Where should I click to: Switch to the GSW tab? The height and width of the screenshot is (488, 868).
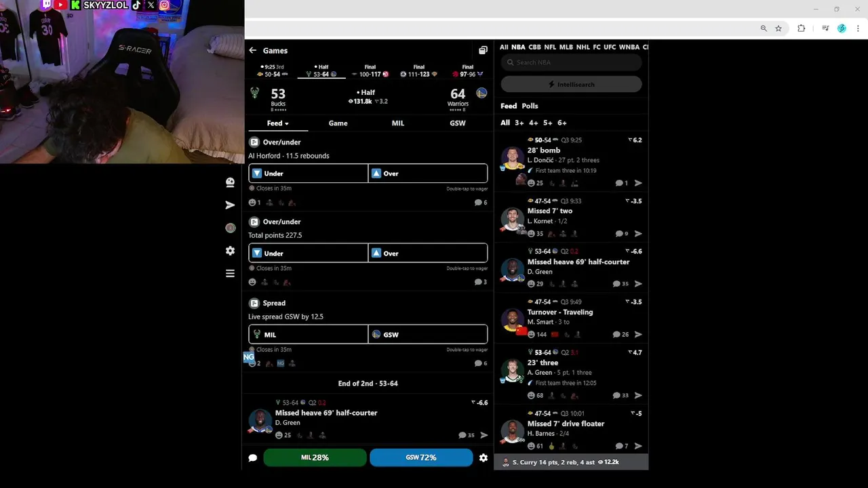pyautogui.click(x=458, y=123)
